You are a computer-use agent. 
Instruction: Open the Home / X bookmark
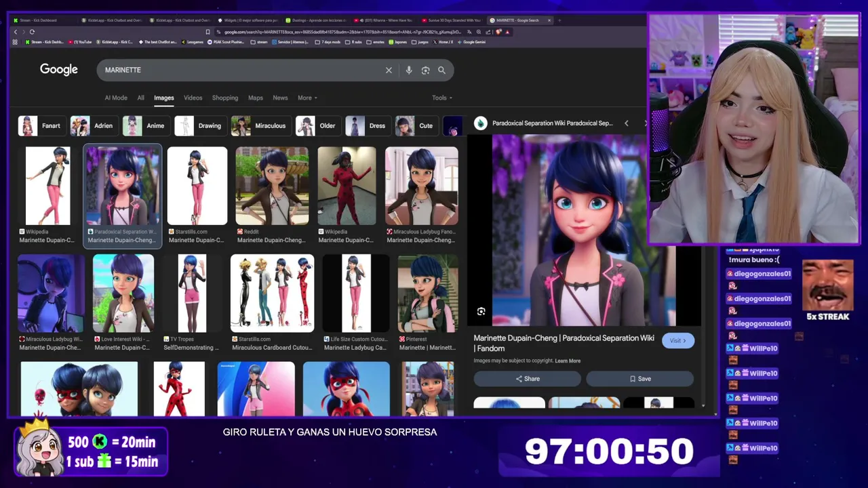pyautogui.click(x=443, y=42)
